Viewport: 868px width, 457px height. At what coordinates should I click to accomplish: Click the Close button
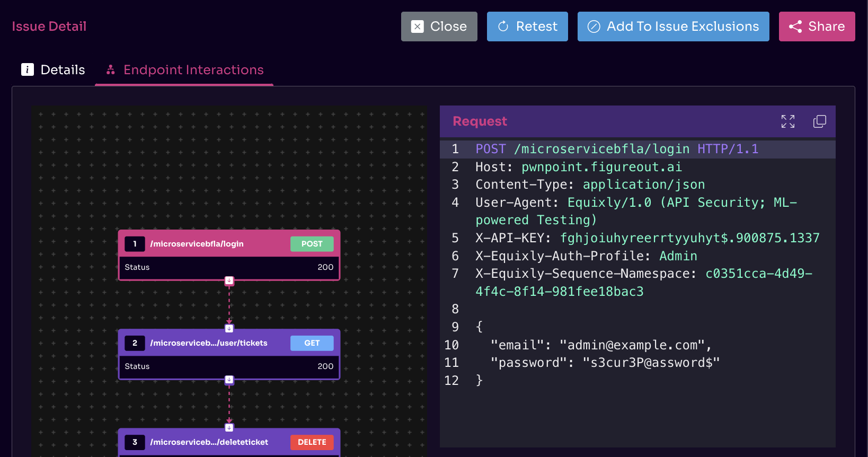tap(439, 27)
